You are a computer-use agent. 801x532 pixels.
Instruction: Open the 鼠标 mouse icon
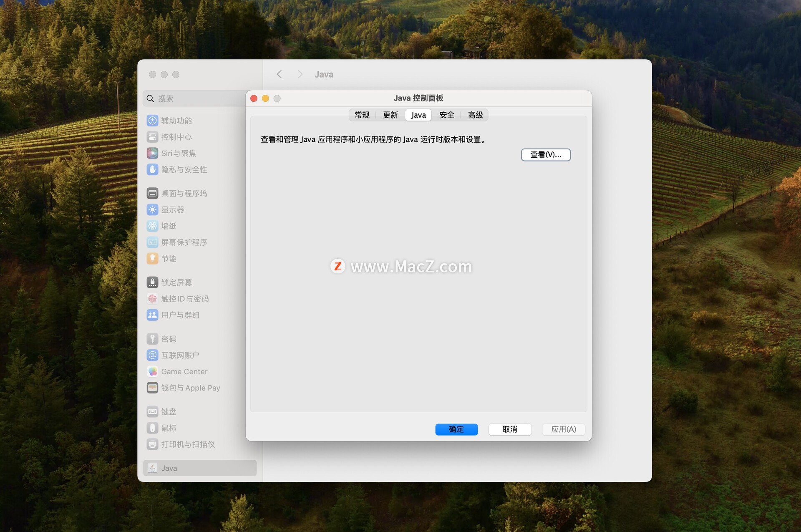[152, 428]
